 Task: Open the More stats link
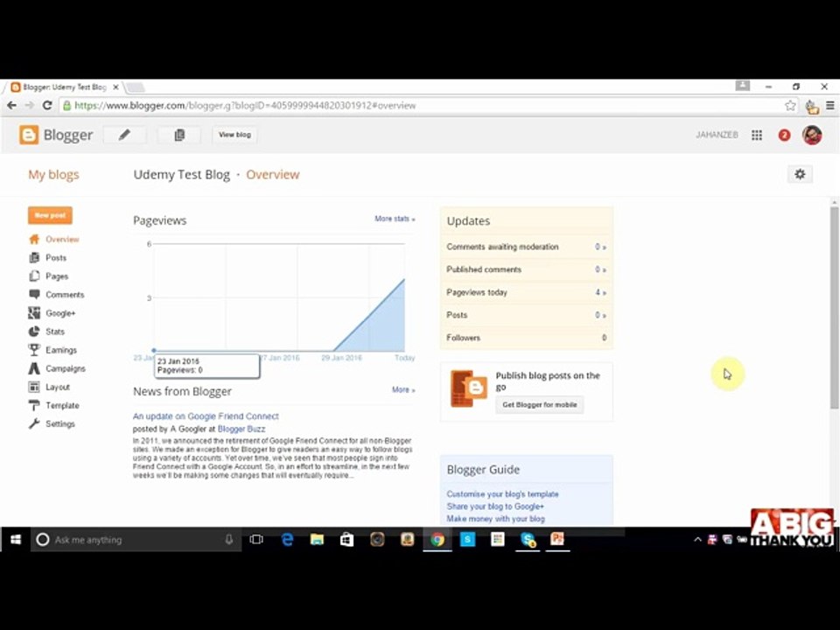point(395,219)
